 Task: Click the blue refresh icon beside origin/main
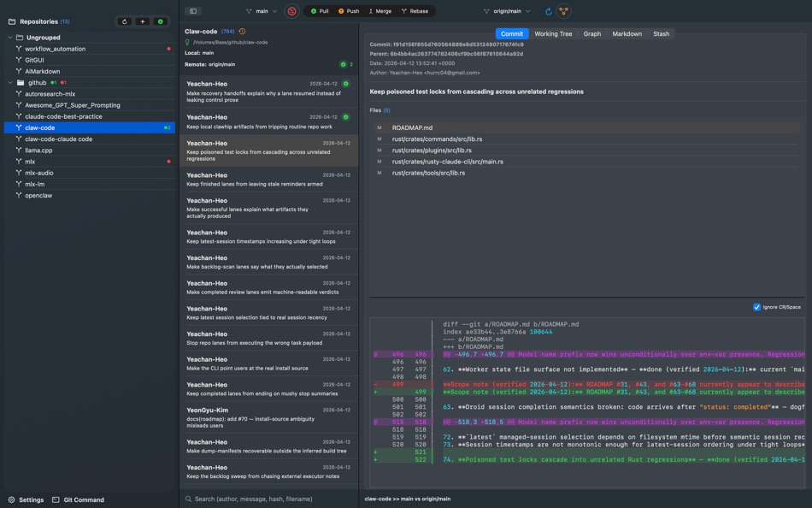coord(548,11)
